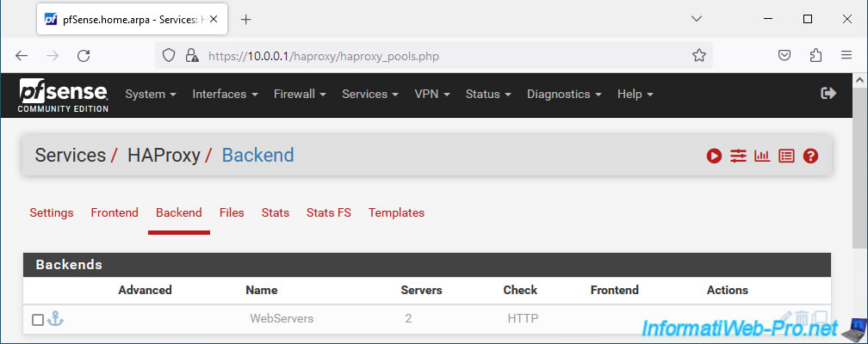Click the address bar URL field
This screenshot has width=868, height=344.
pos(433,55)
